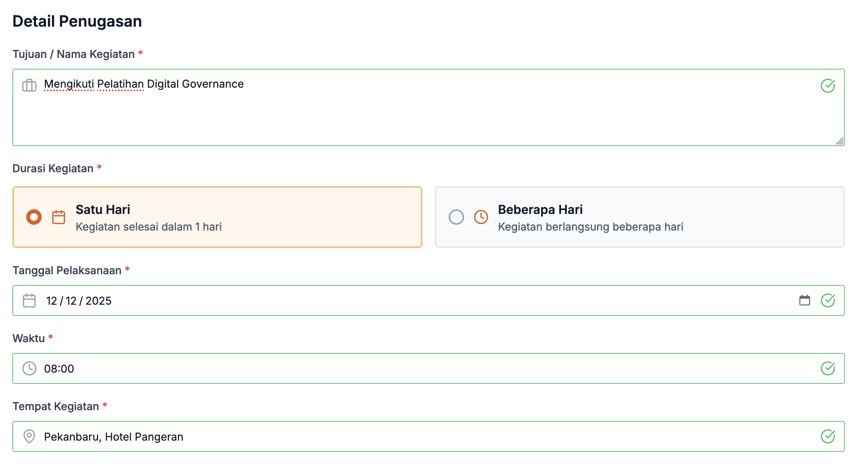
Task: Click the briefcase icon in Tujuan field
Action: 29,85
